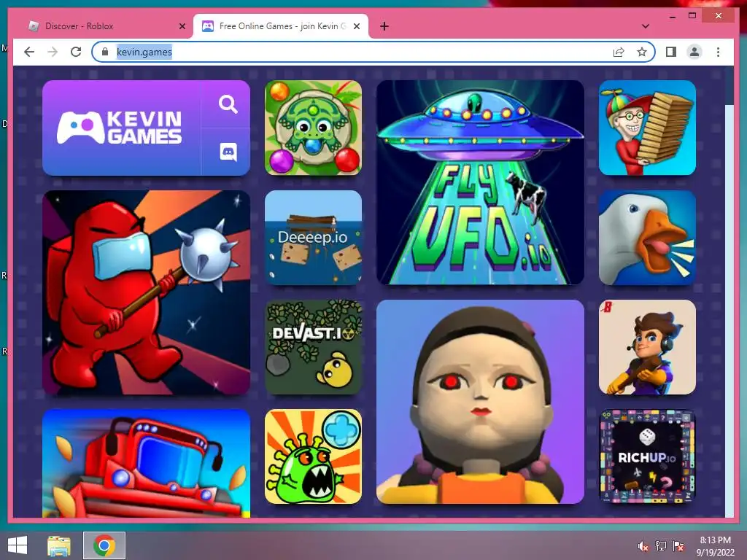The image size is (747, 560).
Task: Open the green virus monster game
Action: click(x=313, y=456)
